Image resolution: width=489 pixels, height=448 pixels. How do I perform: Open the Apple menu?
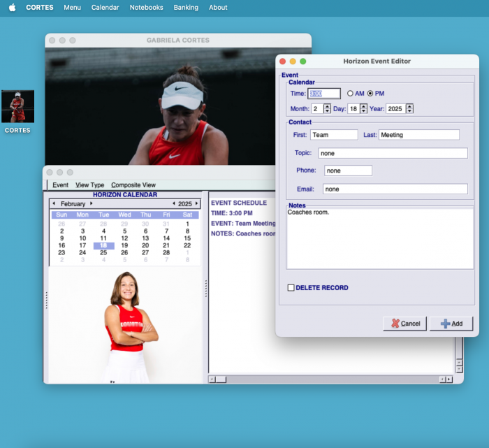coord(12,8)
